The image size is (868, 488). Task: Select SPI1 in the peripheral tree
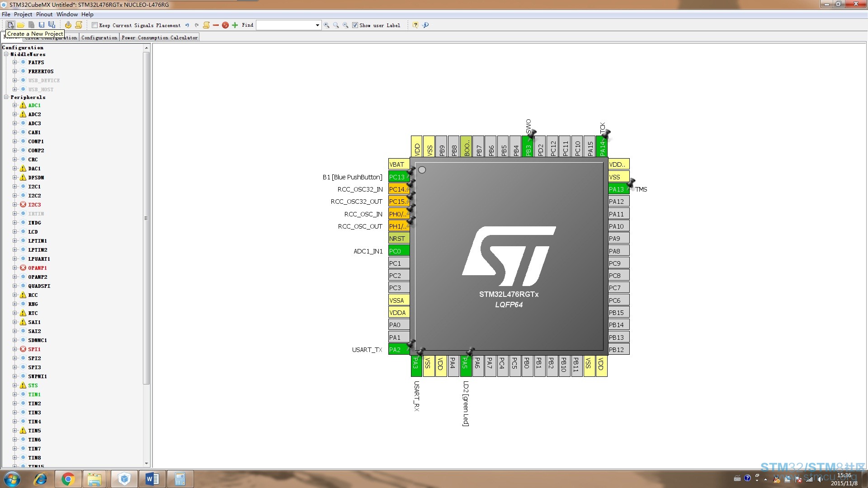coord(34,349)
